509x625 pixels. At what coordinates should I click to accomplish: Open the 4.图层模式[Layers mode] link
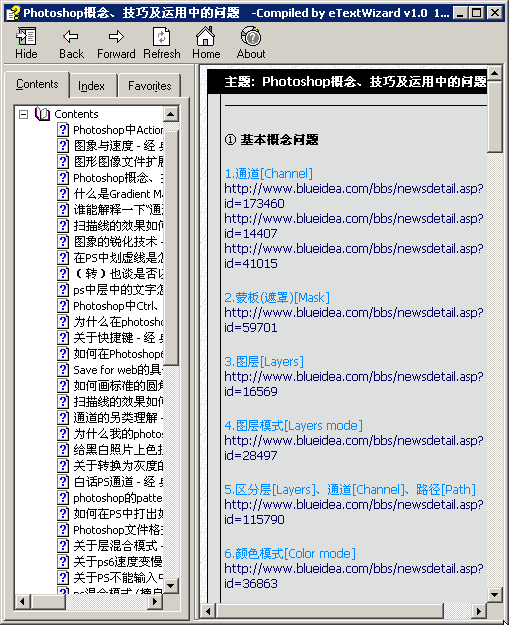293,426
